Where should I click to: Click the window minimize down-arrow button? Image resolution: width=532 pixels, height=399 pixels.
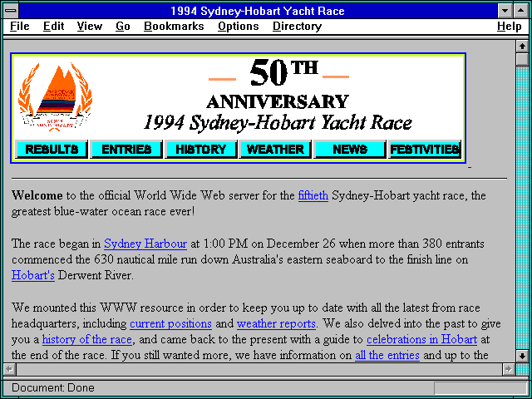click(x=505, y=11)
